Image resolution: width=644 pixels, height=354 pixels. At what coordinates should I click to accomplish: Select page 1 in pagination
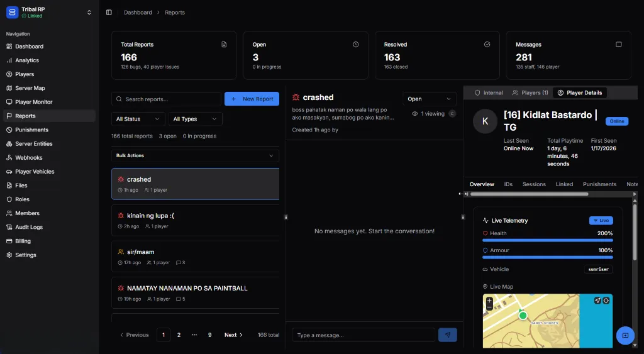pos(164,335)
